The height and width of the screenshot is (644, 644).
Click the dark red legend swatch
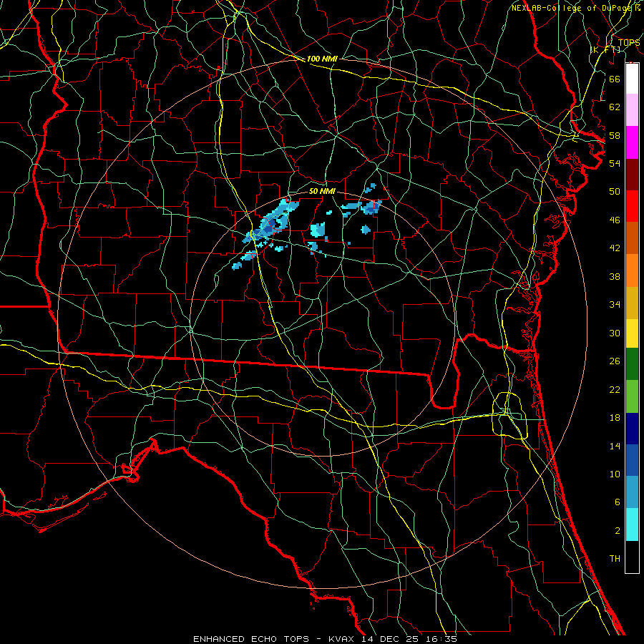click(x=632, y=174)
